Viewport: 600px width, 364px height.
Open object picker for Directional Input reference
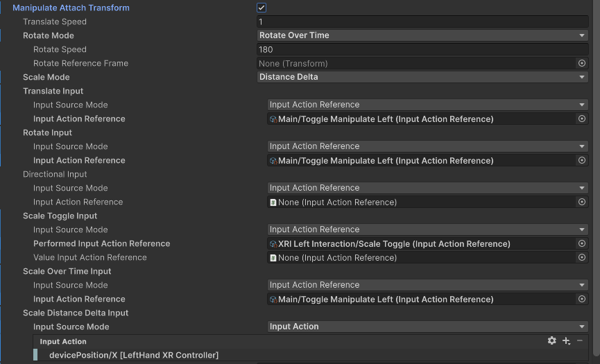(x=582, y=202)
